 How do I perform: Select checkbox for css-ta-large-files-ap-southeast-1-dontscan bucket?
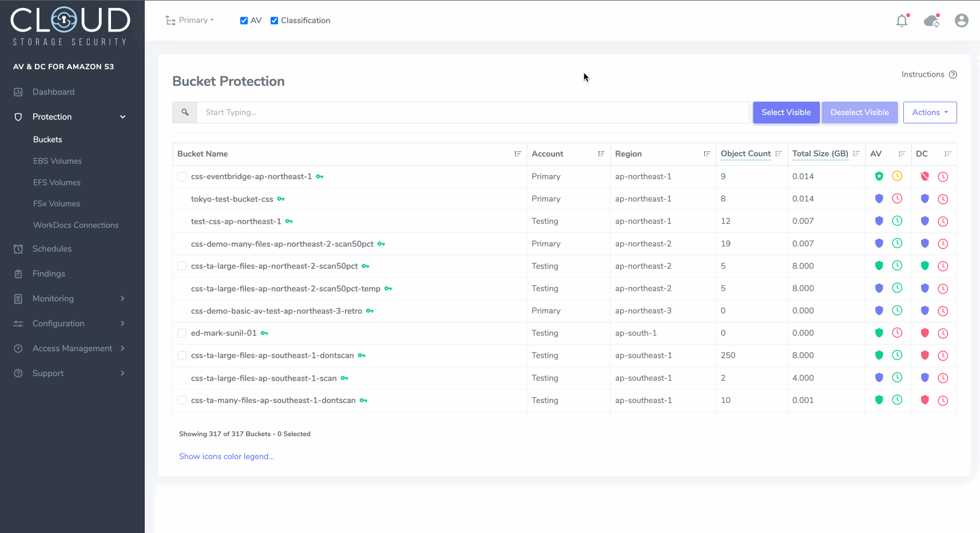182,356
